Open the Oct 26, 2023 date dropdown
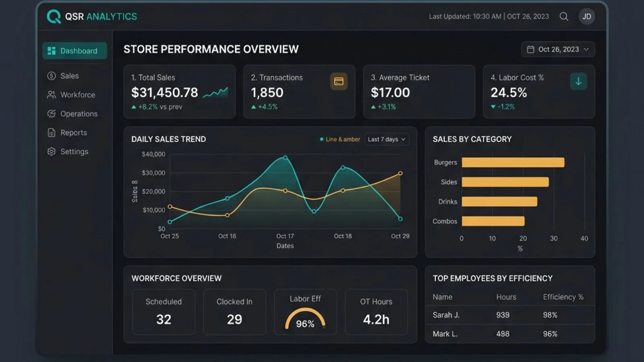644x362 pixels. [558, 49]
